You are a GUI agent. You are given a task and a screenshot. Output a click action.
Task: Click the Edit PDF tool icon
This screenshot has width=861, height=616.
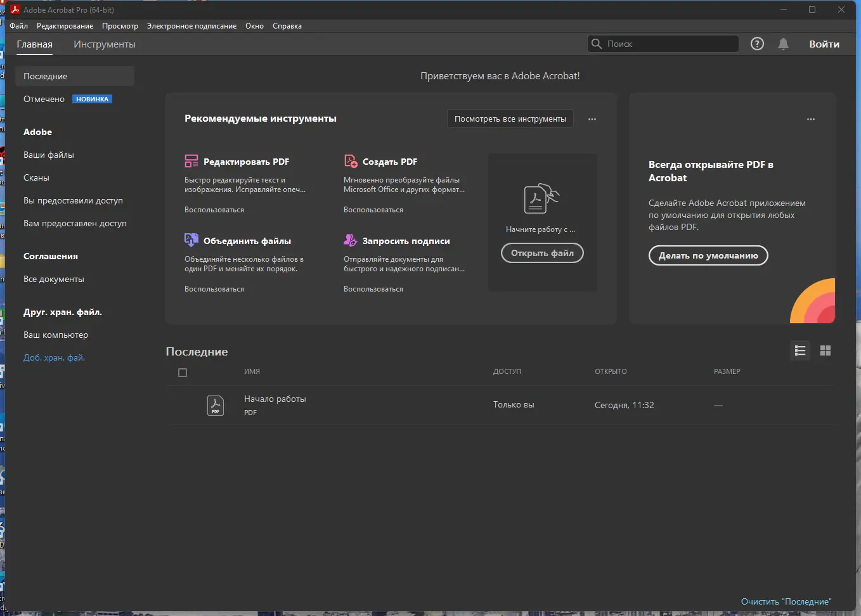point(191,161)
